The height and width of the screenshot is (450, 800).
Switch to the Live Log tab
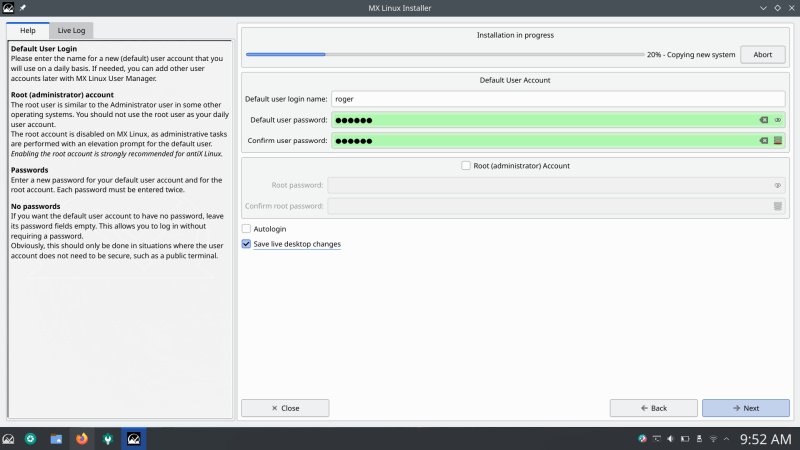(71, 31)
